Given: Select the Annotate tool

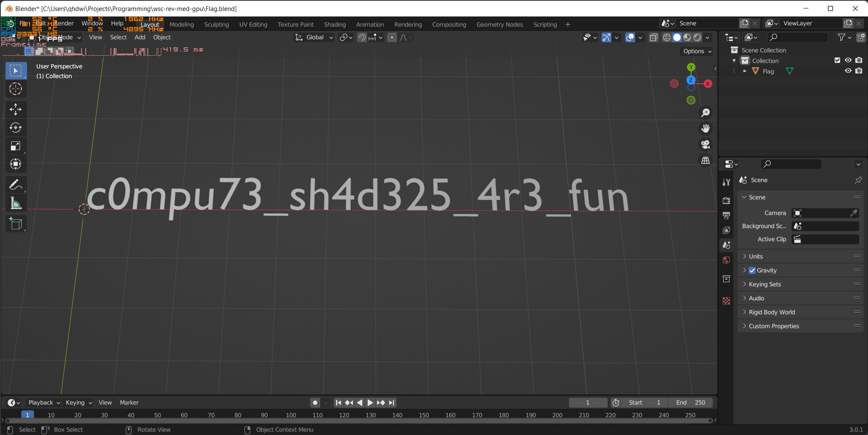Looking at the screenshot, I should pyautogui.click(x=16, y=185).
